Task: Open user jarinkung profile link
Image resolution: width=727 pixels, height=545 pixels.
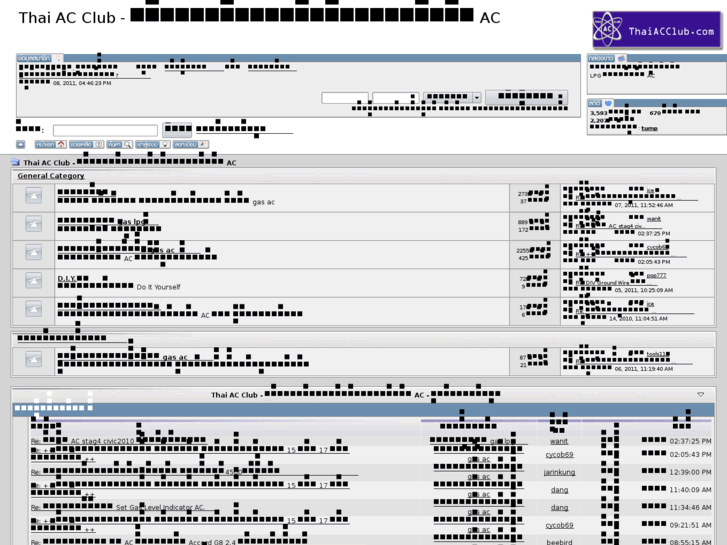Action: (x=559, y=472)
